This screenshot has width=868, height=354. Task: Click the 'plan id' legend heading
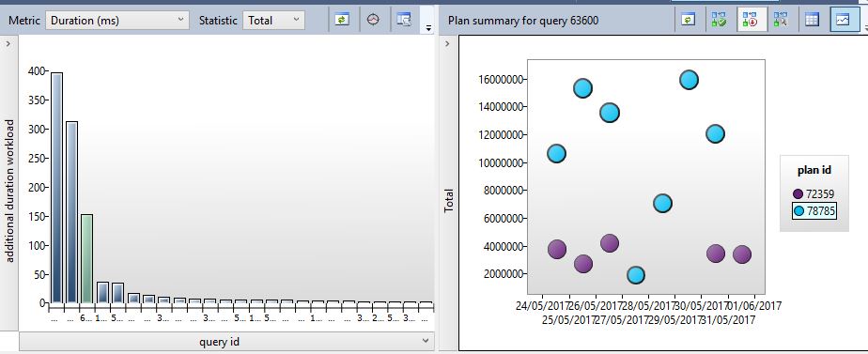814,170
